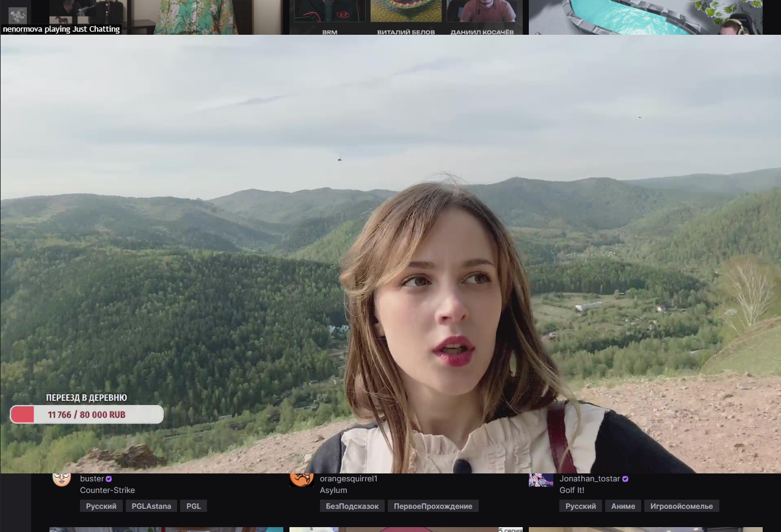Screen dimensions: 781x532
Task: Select the ПервоеПрохождение tag
Action: coord(433,506)
